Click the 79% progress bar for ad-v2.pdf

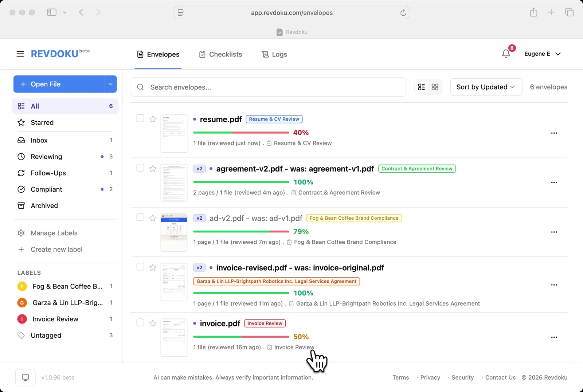241,231
